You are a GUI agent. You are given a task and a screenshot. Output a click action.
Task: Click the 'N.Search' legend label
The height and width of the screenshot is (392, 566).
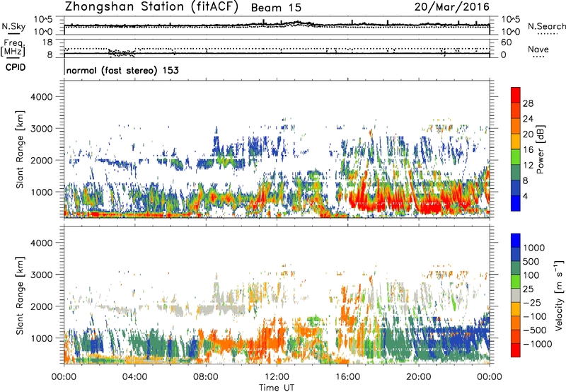coord(546,26)
